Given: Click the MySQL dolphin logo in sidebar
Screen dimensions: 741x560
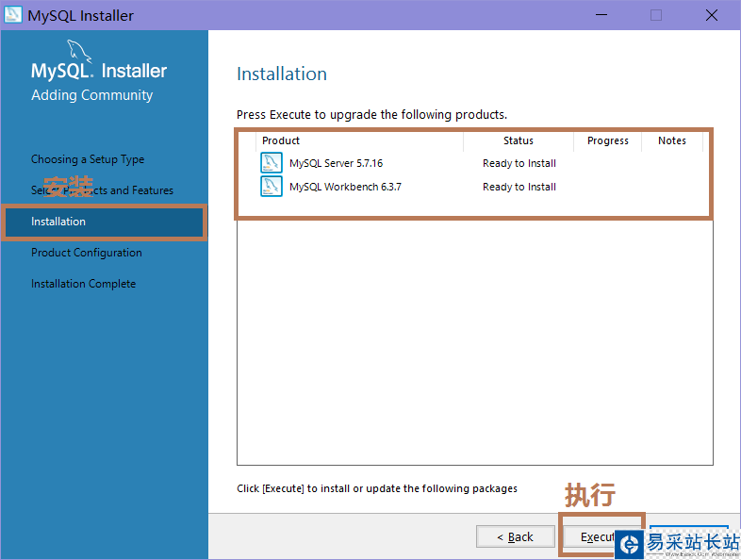Looking at the screenshot, I should [79, 52].
